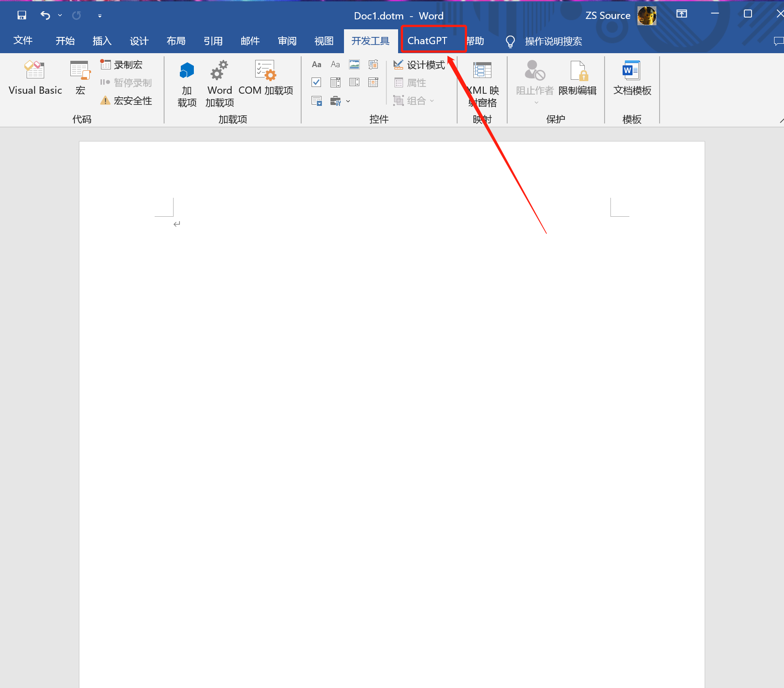Open the COM 加载项 dialog

tap(266, 78)
